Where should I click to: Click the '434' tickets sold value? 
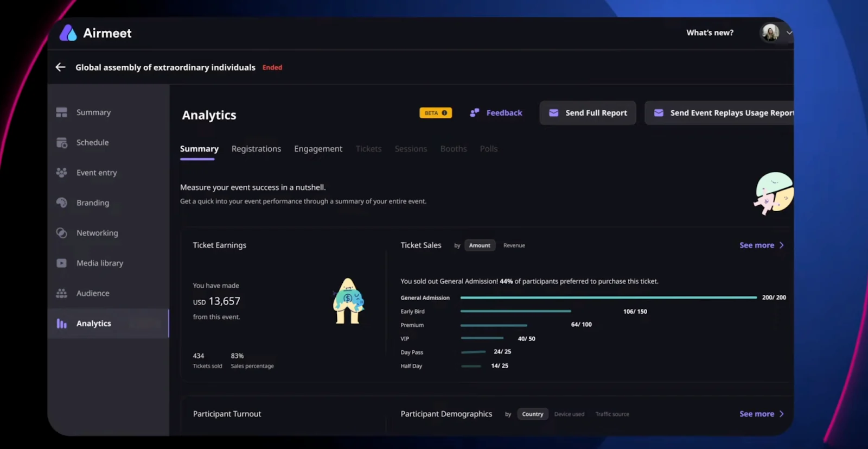[199, 356]
